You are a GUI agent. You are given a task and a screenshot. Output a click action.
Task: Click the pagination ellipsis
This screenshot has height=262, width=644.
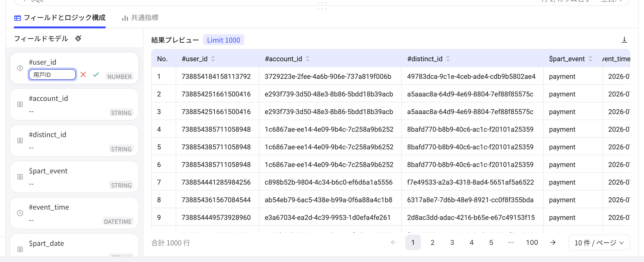point(511,242)
